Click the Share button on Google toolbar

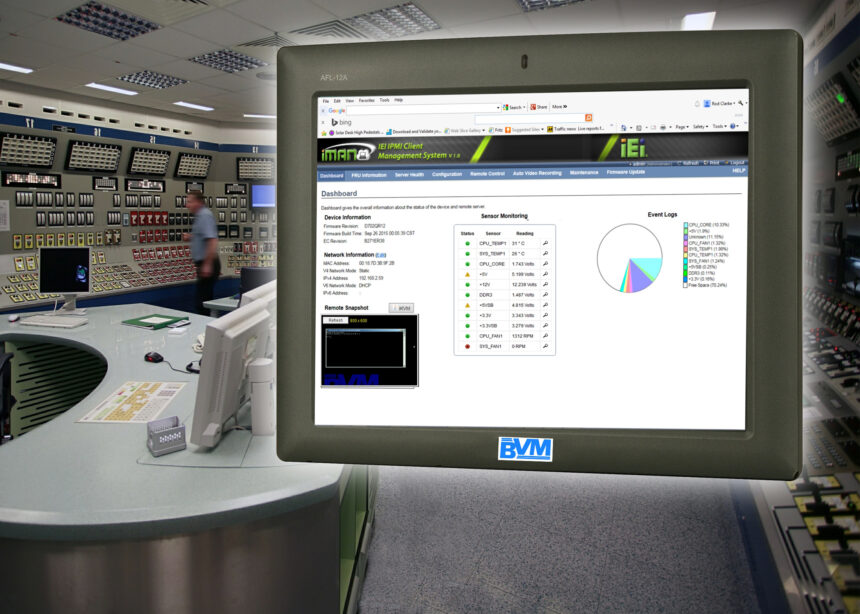coord(539,107)
